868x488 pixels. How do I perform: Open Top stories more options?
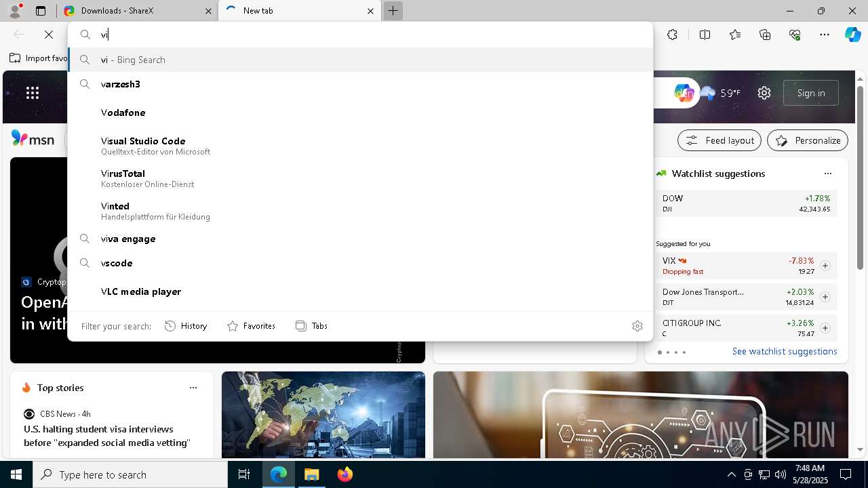(x=193, y=388)
